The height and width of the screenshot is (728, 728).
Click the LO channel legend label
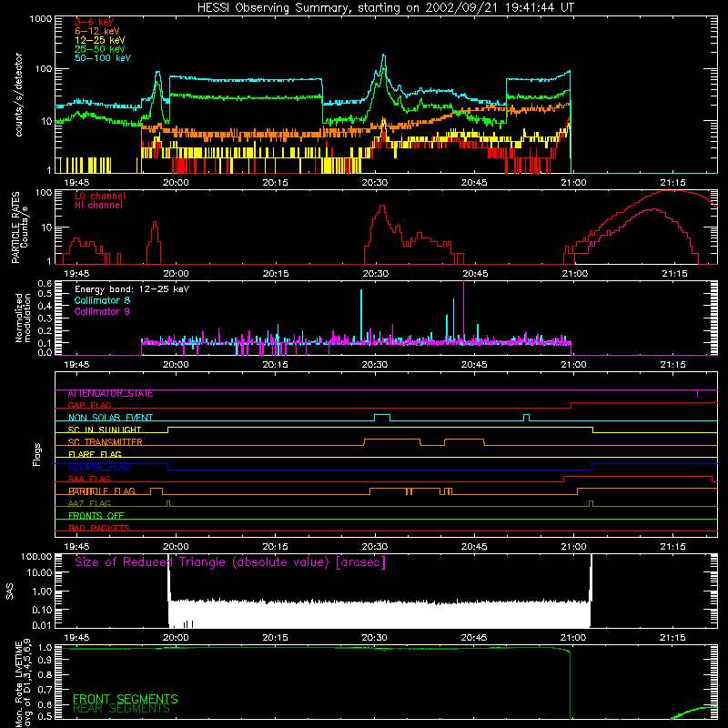pyautogui.click(x=100, y=196)
